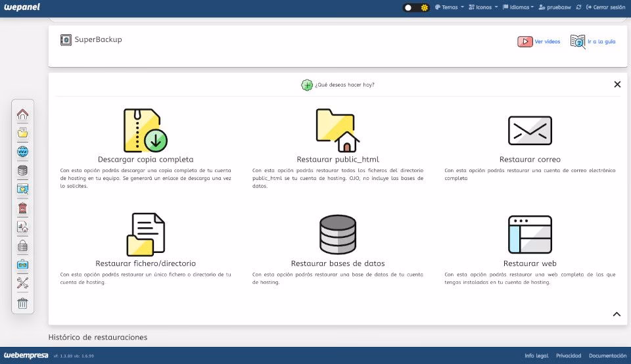Toggle the dark/light mode switch
The width and height of the screenshot is (631, 364).
click(x=415, y=8)
